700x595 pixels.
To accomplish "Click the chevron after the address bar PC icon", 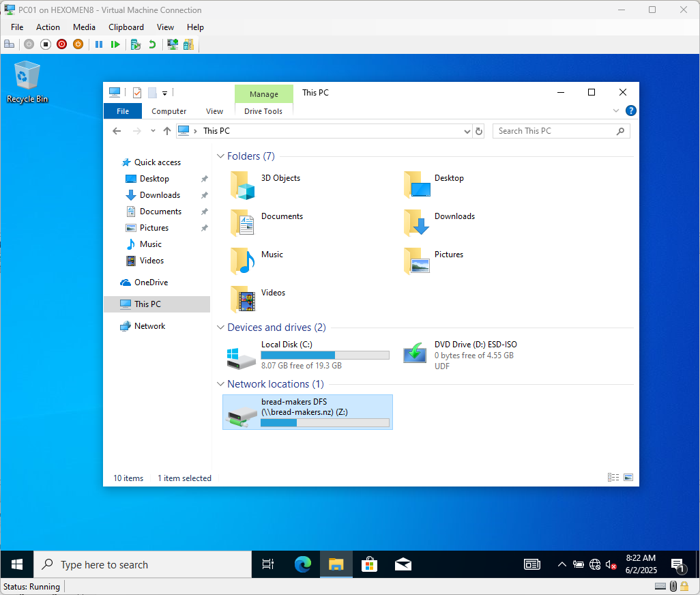I will tap(196, 131).
